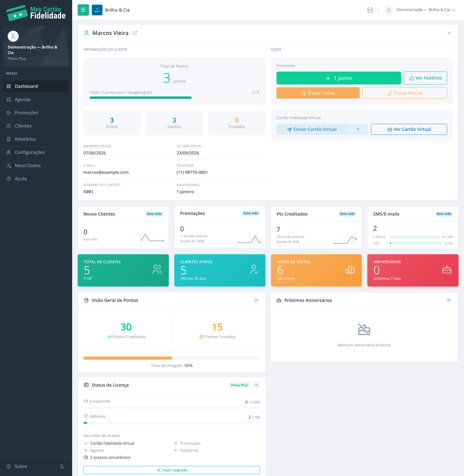This screenshot has width=464, height=476.
Task: Open the QR code scanner icon
Action: pyautogui.click(x=370, y=10)
